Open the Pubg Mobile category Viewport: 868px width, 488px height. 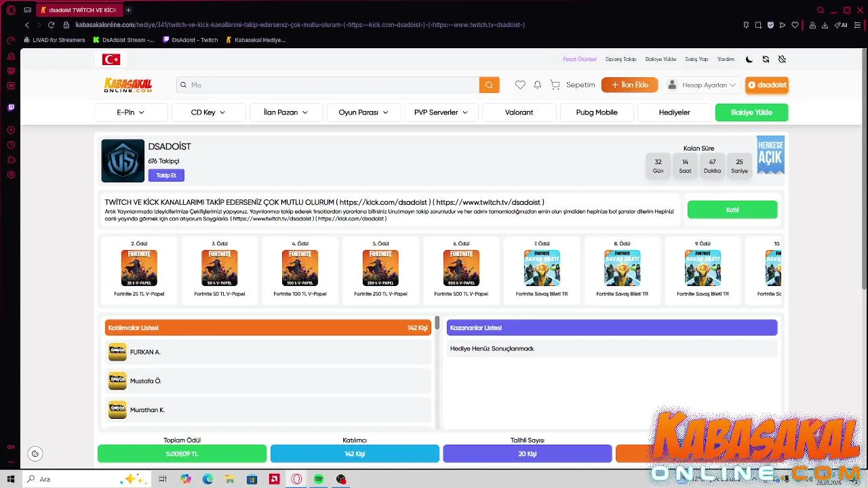[x=597, y=113]
